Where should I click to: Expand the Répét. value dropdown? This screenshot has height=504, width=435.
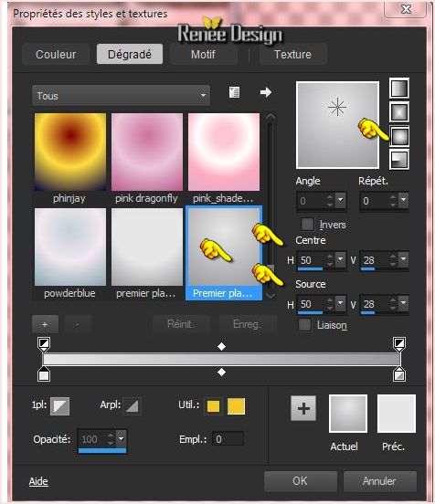click(x=403, y=200)
